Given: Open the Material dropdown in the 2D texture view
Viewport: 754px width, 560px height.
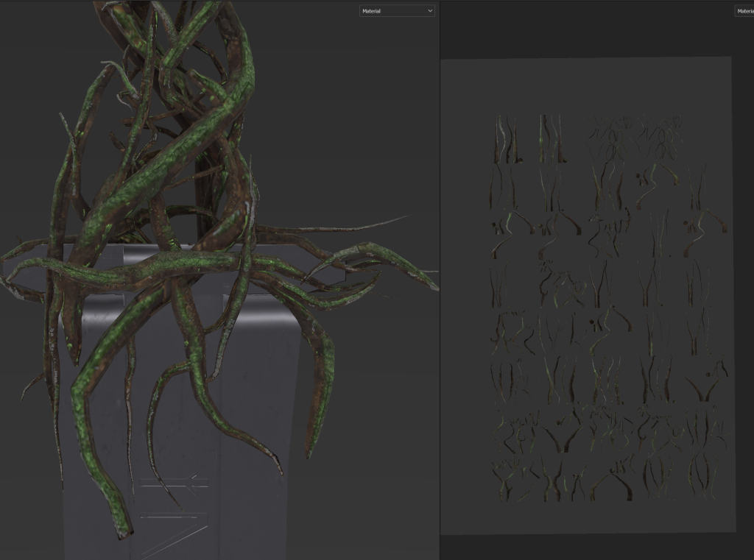Looking at the screenshot, I should coord(744,11).
